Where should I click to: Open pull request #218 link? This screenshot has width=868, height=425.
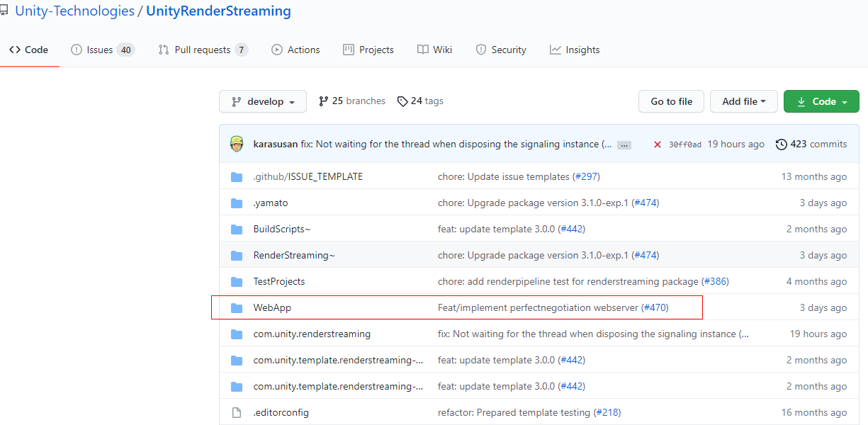click(x=607, y=412)
